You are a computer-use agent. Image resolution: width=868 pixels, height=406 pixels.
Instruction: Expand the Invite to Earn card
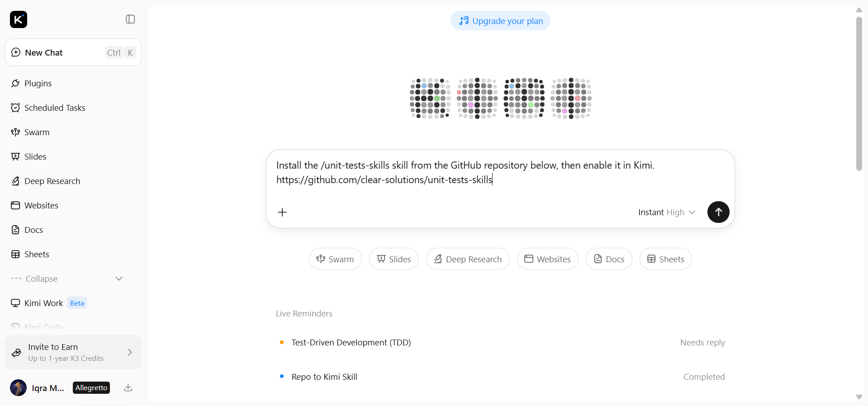(73, 352)
